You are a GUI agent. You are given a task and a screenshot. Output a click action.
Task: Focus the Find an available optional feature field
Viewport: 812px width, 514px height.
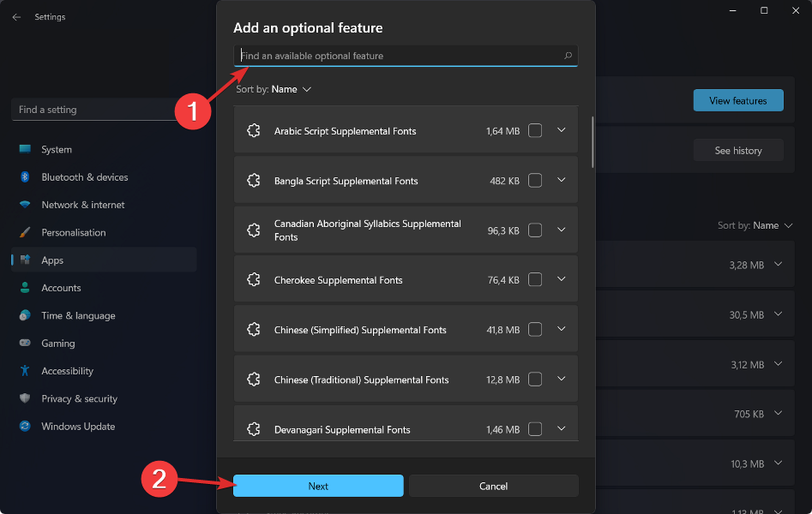tap(394, 56)
